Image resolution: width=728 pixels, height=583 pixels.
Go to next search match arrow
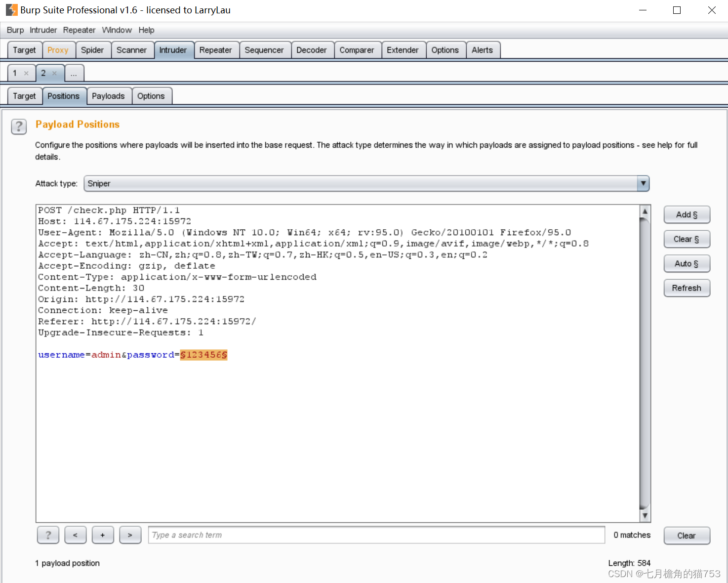pos(130,535)
